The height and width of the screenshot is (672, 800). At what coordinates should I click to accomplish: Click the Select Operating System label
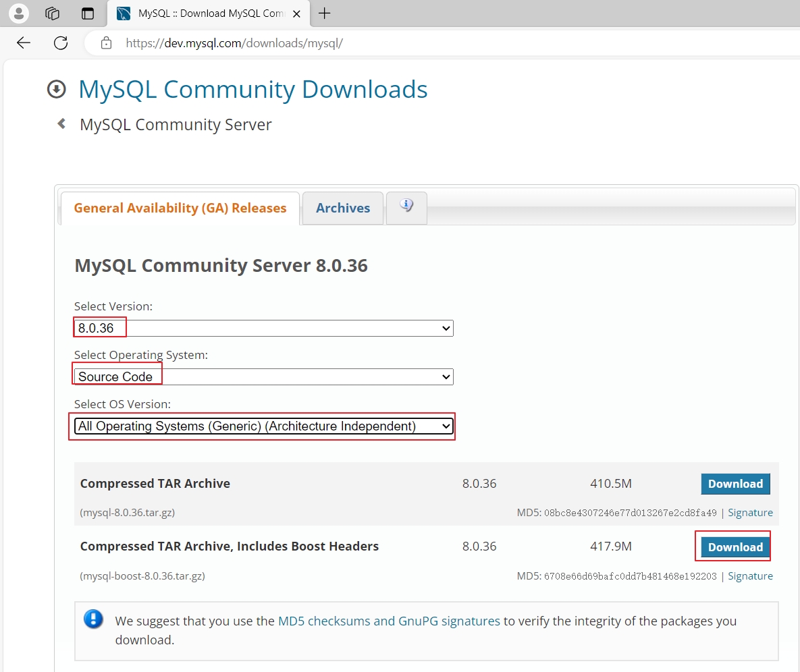141,355
